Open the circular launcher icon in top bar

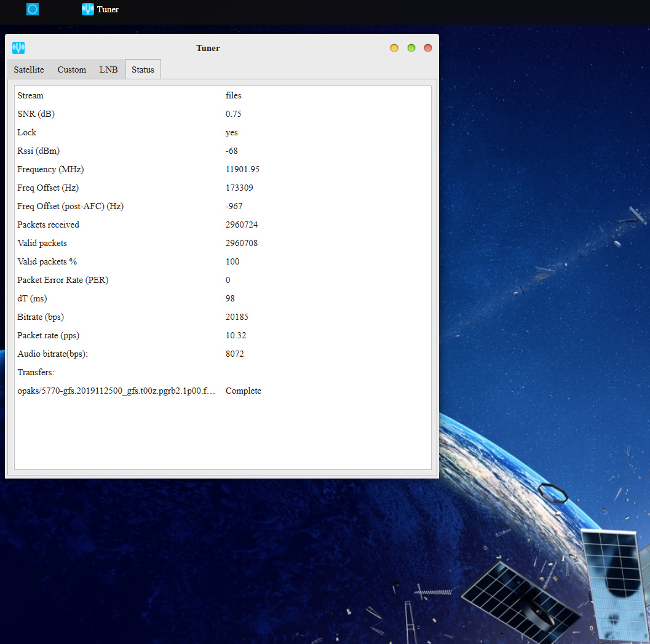pyautogui.click(x=33, y=9)
